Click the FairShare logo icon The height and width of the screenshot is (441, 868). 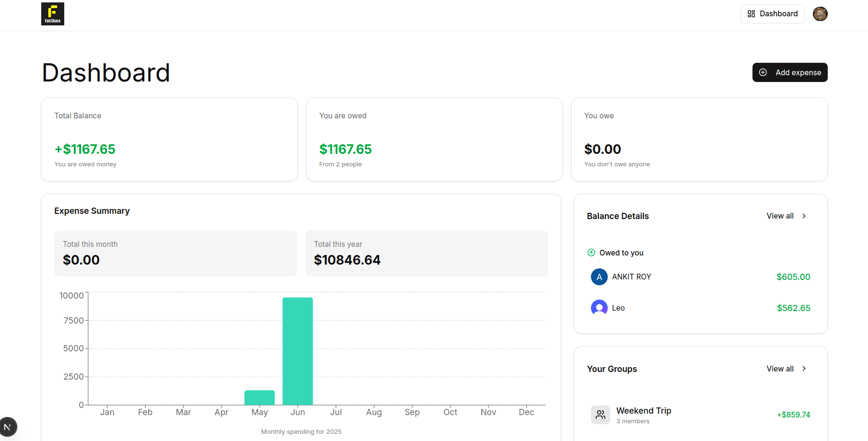pos(53,14)
